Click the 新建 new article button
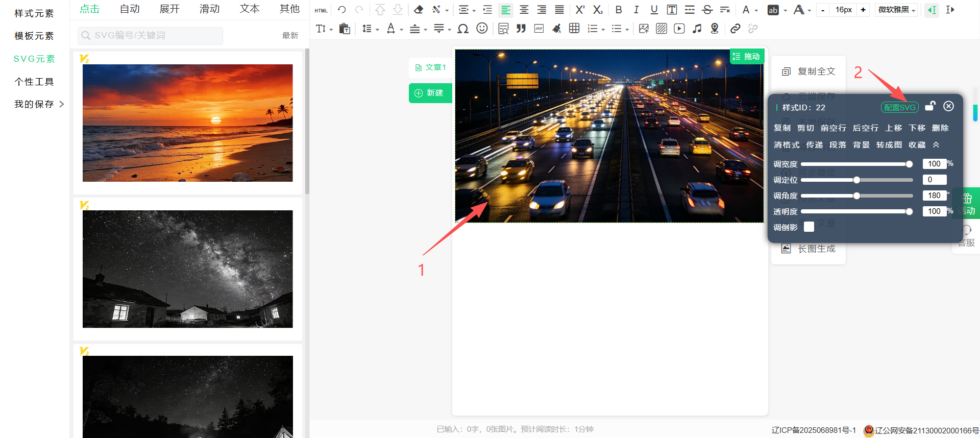The width and height of the screenshot is (980, 438). click(x=430, y=93)
